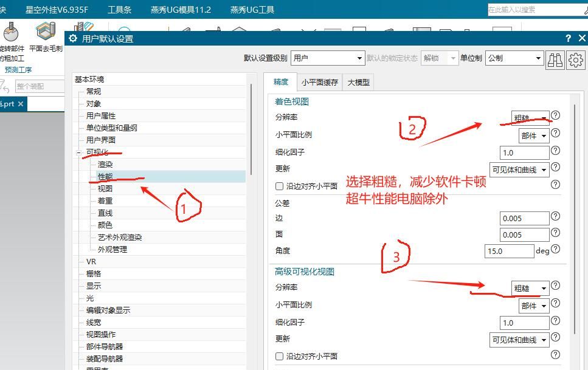Viewport: 588px width, 370px height.
Task: Open the 分辨率 dropdown showing 粗糙
Action: [530, 117]
